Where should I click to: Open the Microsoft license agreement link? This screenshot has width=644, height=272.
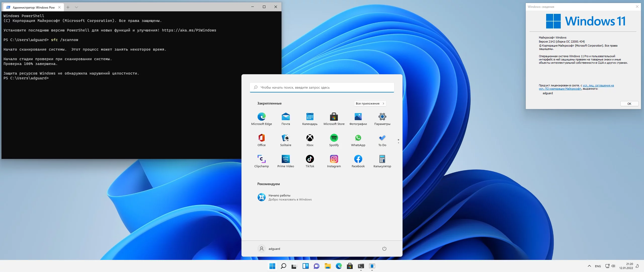pyautogui.click(x=598, y=86)
